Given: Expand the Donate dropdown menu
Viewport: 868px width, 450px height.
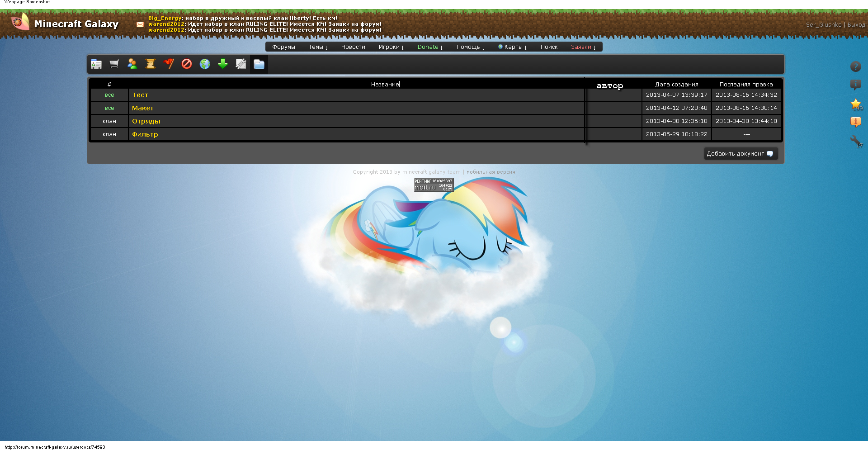Looking at the screenshot, I should pos(430,47).
